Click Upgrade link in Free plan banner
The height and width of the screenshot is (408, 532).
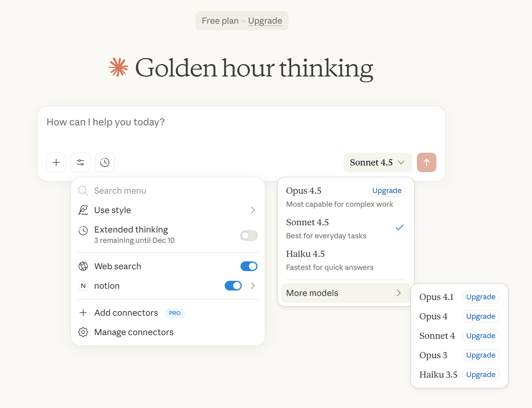click(265, 21)
